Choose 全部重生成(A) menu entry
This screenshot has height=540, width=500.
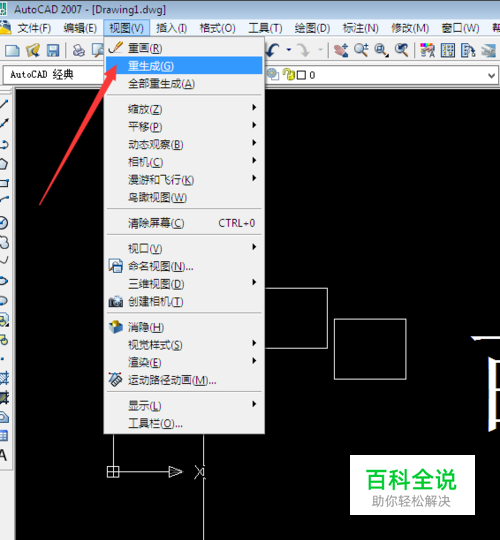[x=184, y=83]
